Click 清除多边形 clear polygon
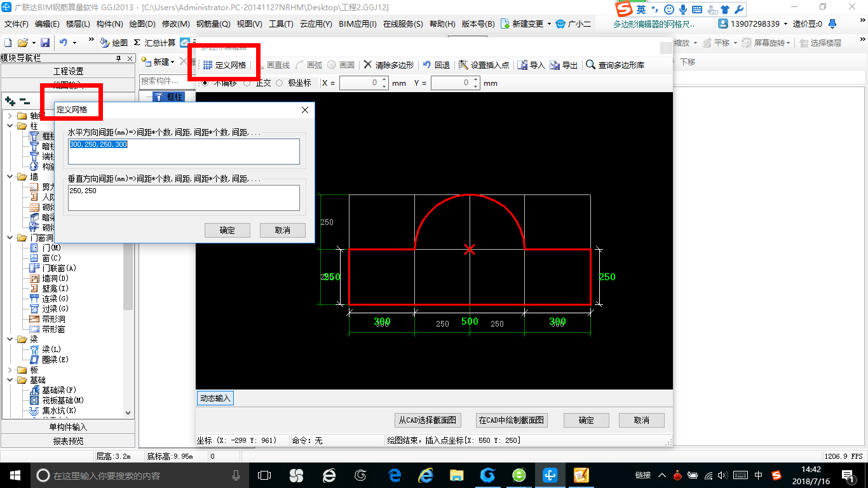The width and height of the screenshot is (868, 488). (x=388, y=65)
